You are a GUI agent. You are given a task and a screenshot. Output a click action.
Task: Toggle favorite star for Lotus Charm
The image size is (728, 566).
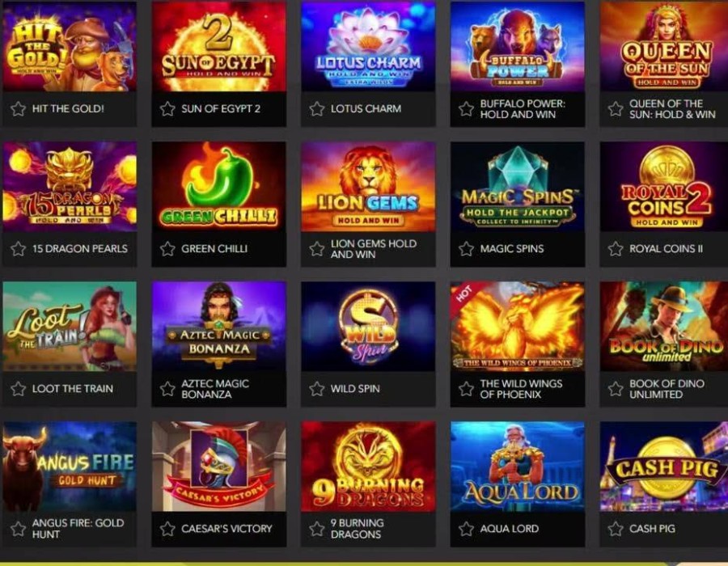pyautogui.click(x=317, y=109)
